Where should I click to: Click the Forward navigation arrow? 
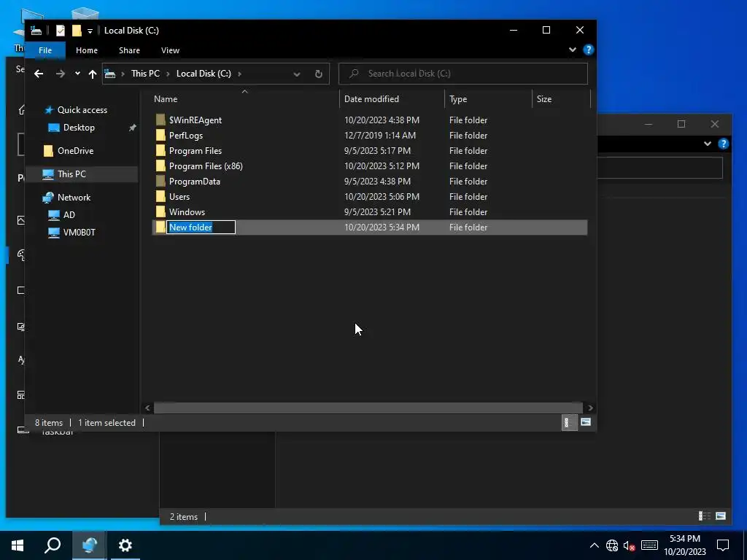point(60,74)
